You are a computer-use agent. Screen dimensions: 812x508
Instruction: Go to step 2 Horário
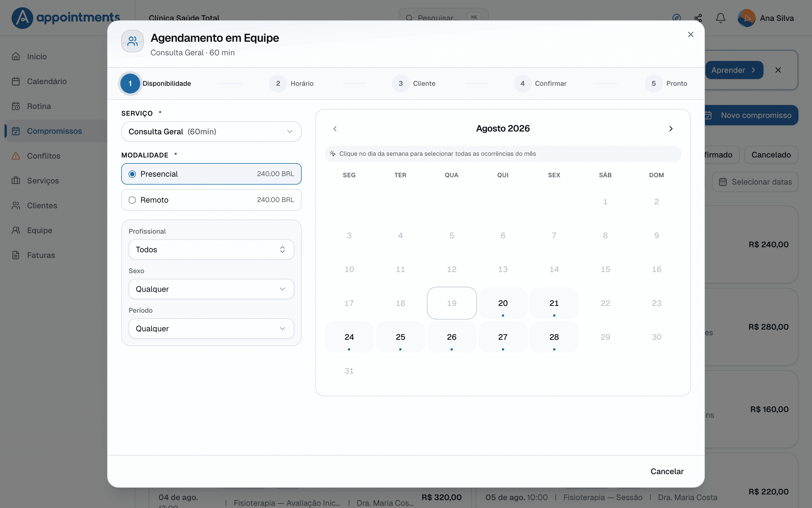291,83
